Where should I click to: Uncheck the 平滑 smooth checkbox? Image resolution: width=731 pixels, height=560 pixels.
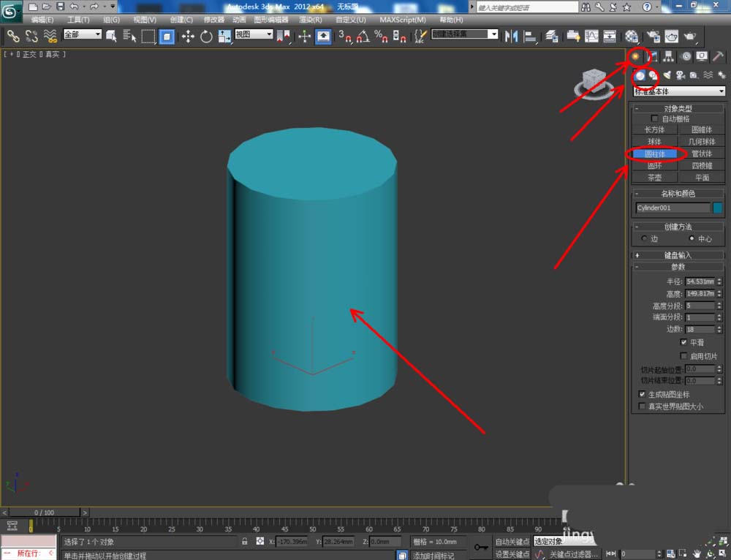tap(683, 342)
